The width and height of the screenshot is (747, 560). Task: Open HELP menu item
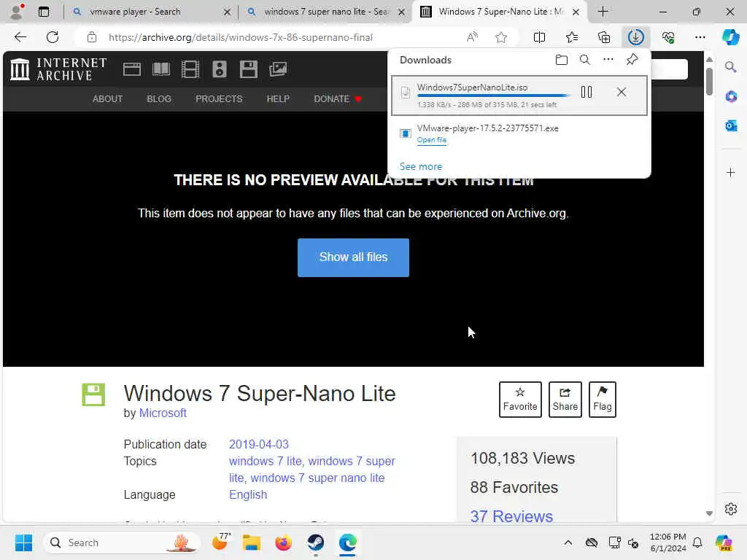(x=278, y=99)
